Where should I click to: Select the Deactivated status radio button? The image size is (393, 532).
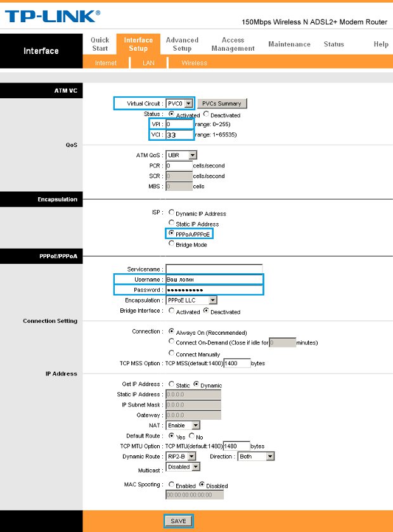point(207,115)
